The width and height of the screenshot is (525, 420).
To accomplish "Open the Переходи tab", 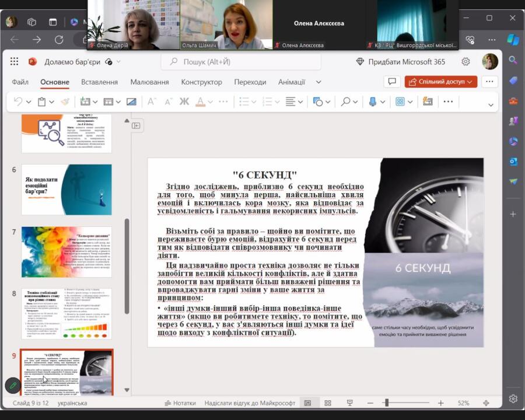I will click(250, 82).
